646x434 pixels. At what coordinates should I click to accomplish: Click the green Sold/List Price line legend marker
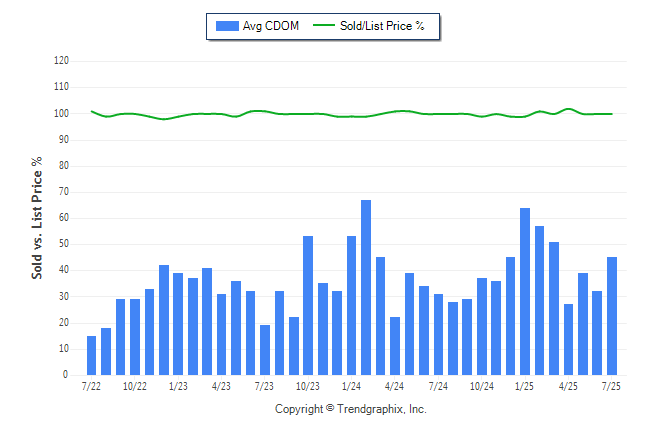pos(324,25)
